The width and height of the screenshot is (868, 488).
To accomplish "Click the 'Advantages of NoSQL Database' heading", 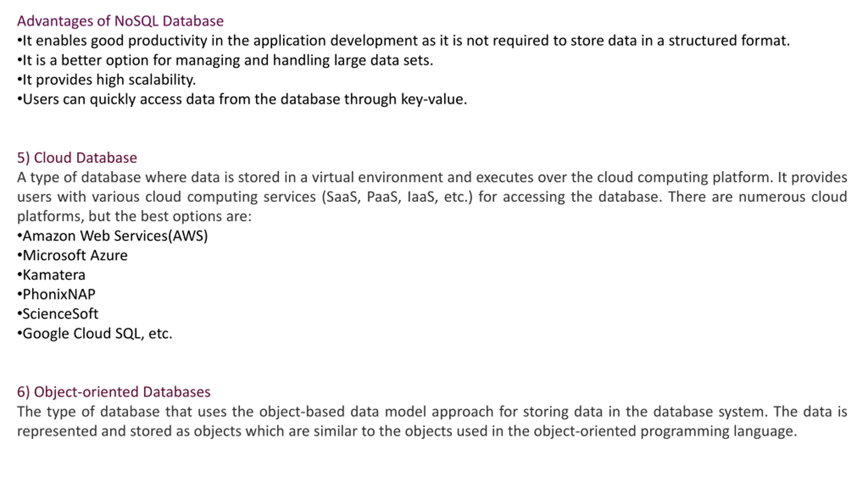I will [x=120, y=21].
